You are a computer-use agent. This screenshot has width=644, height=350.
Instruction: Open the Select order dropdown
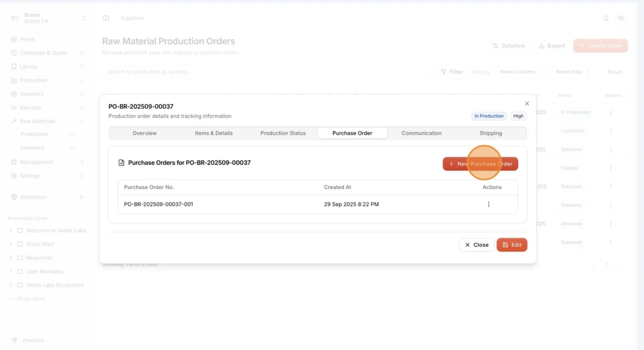pyautogui.click(x=573, y=72)
